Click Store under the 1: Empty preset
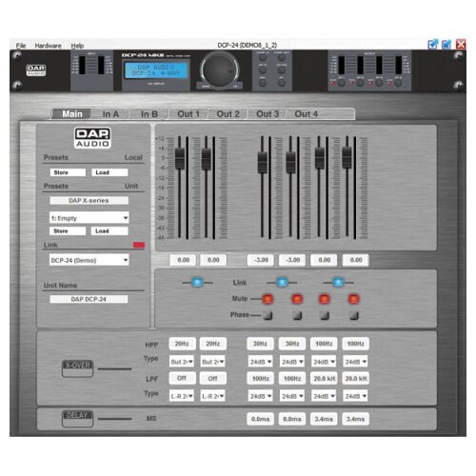The height and width of the screenshot is (476, 476). click(68, 231)
